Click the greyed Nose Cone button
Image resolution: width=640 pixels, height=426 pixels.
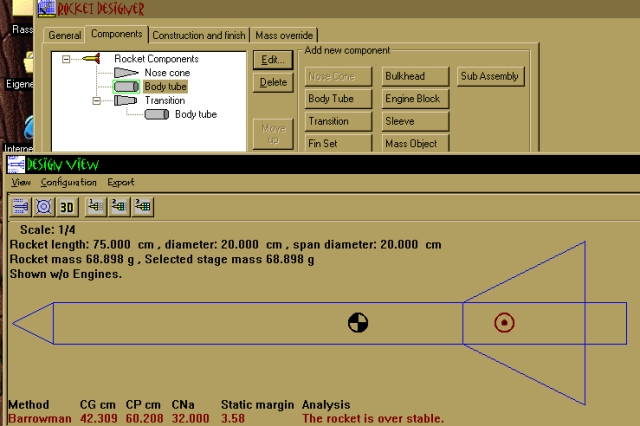click(338, 76)
